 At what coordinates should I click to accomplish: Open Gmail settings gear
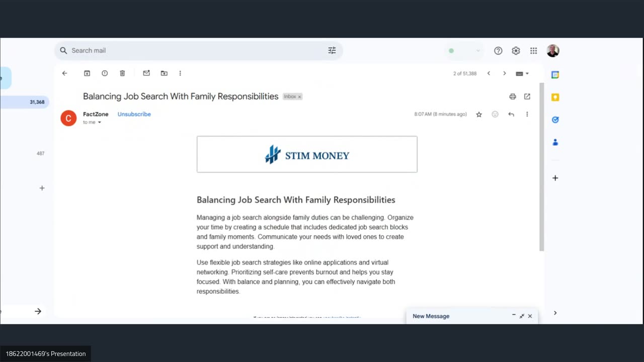click(x=516, y=51)
